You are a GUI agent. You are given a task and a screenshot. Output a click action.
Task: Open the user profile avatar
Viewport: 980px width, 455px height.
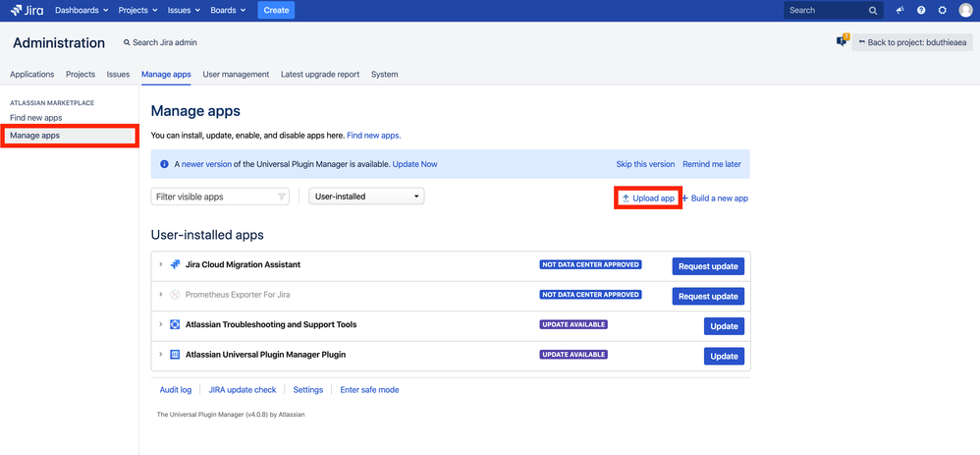point(965,11)
